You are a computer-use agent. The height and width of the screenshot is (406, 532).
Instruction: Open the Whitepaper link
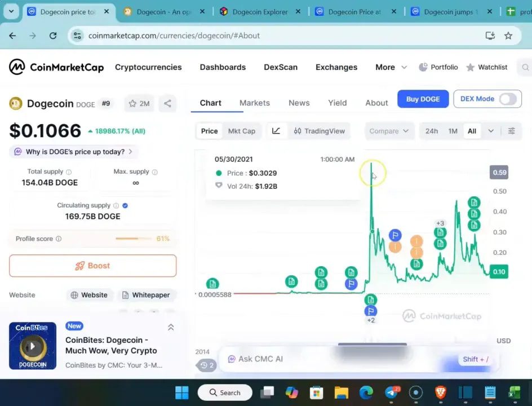pyautogui.click(x=146, y=295)
